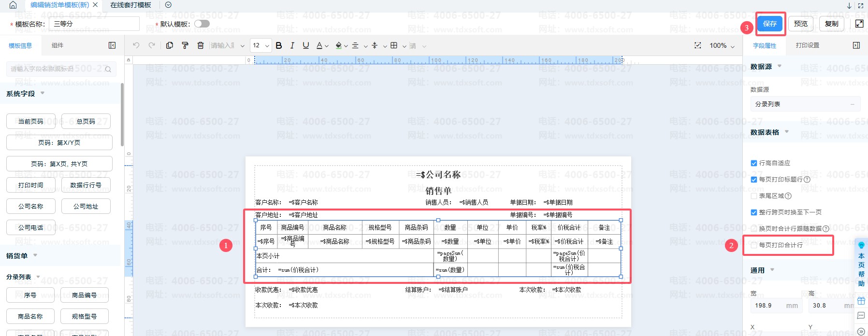Select the format painter tool
The width and height of the screenshot is (868, 336).
tap(185, 45)
